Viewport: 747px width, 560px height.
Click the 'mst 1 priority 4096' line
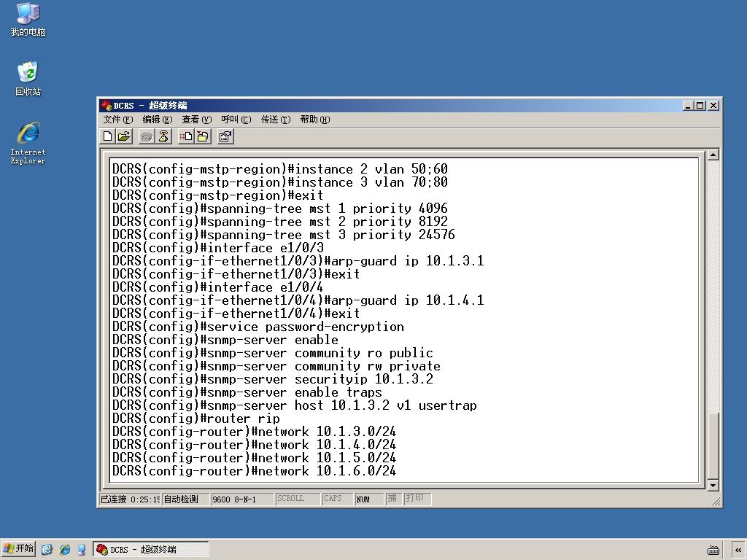[280, 209]
